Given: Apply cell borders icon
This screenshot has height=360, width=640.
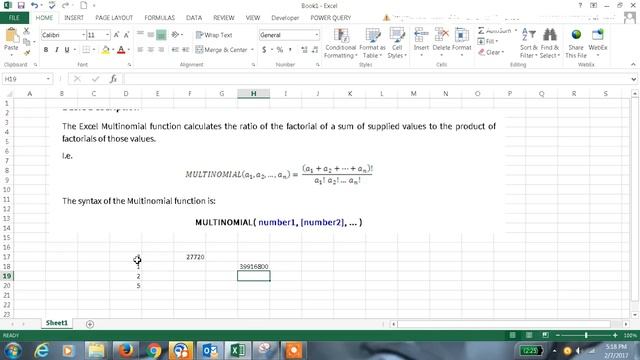Looking at the screenshot, I should pyautogui.click(x=86, y=50).
